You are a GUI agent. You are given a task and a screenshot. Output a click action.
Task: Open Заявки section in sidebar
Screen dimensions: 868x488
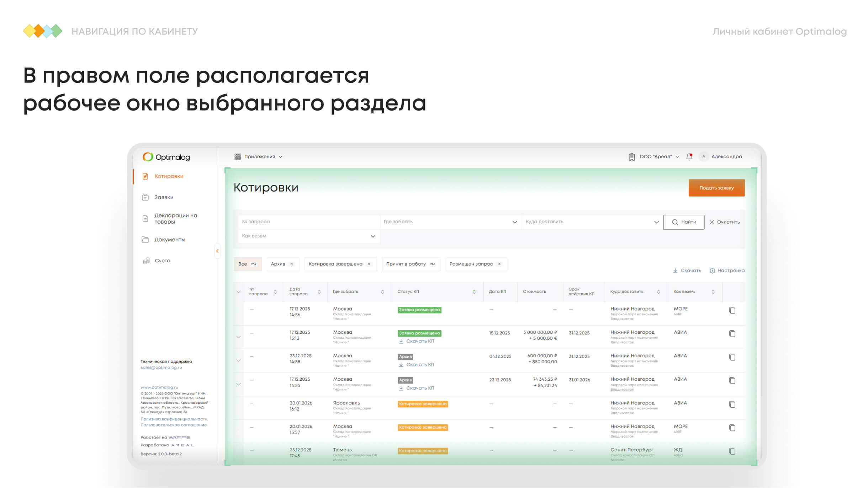164,197
